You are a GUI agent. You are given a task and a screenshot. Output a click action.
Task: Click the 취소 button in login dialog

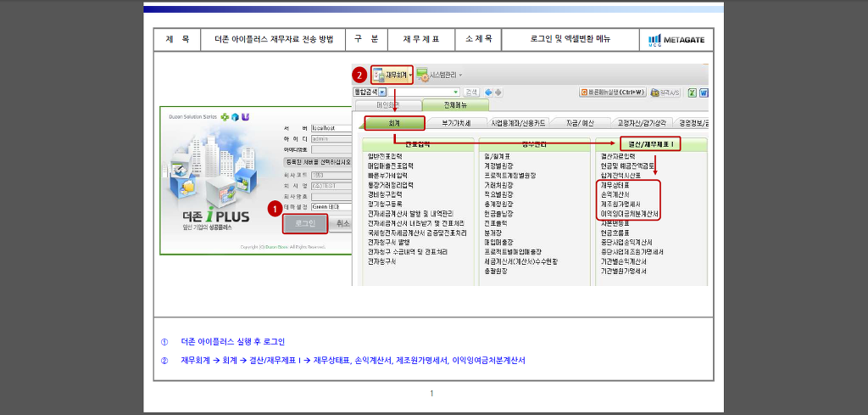click(342, 223)
